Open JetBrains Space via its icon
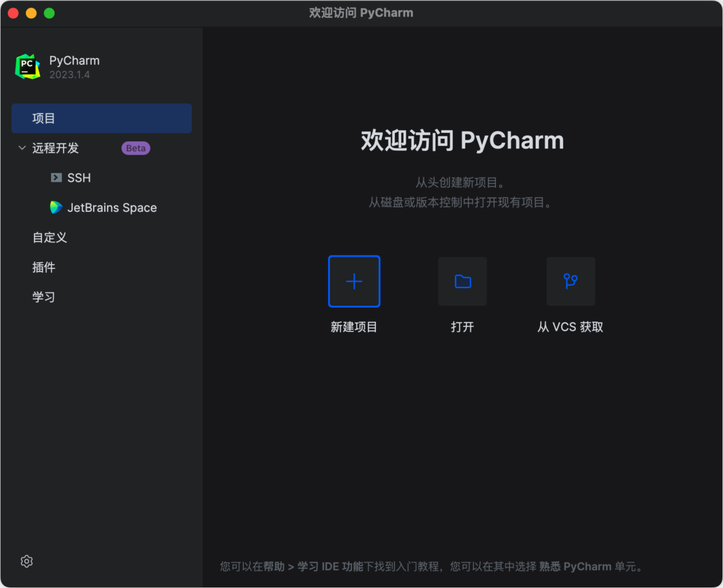 pos(56,207)
